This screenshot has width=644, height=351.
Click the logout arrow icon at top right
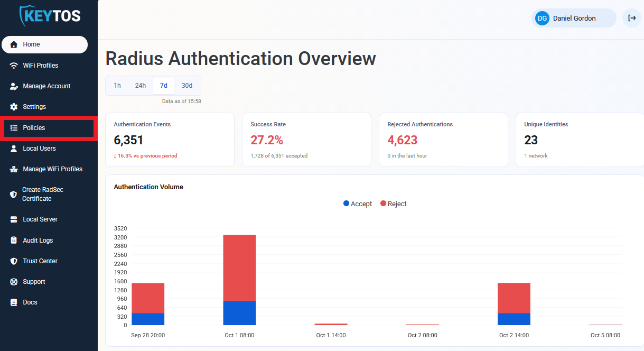632,18
